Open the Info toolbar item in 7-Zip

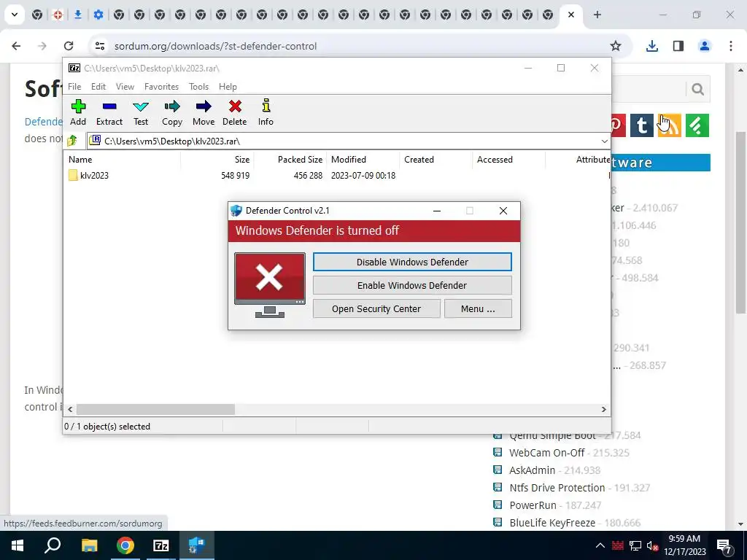coord(266,113)
